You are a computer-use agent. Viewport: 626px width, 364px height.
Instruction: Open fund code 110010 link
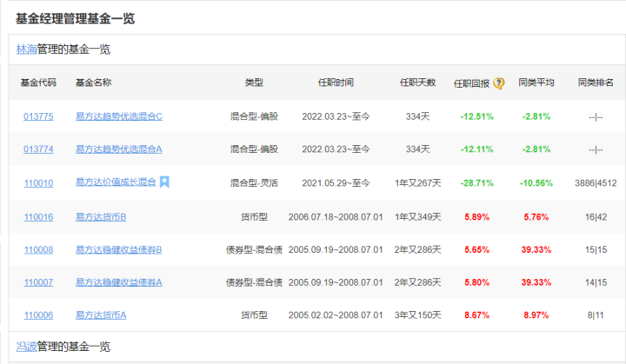38,183
